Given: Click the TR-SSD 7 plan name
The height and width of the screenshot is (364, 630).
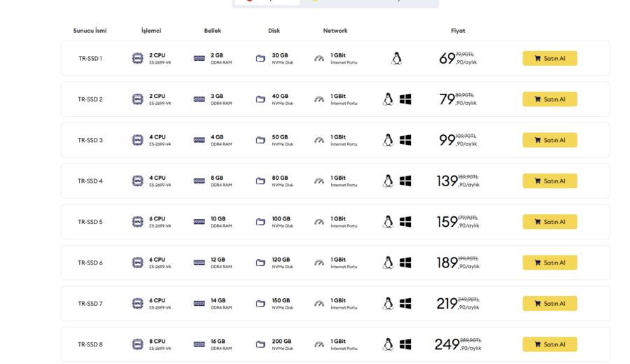Looking at the screenshot, I should (90, 304).
